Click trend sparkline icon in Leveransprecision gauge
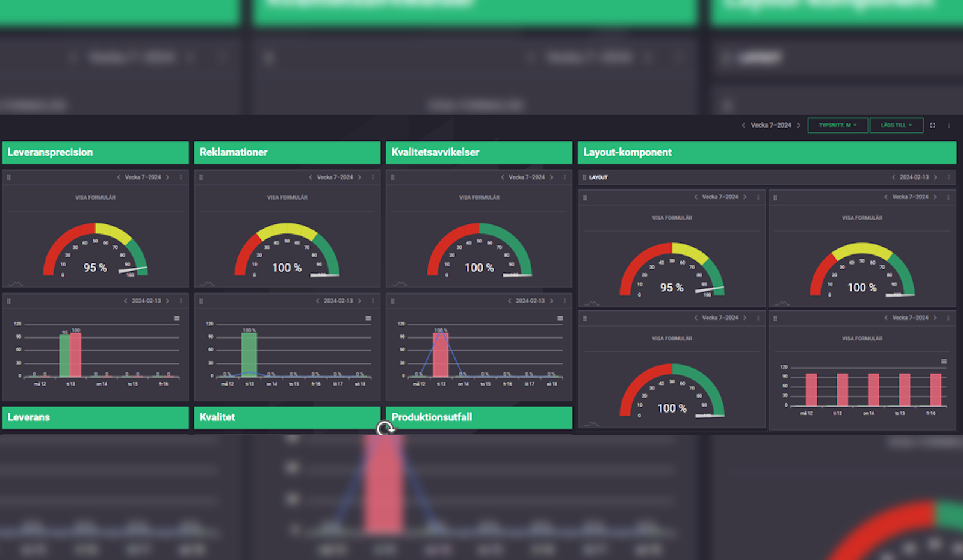963x560 pixels. [x=16, y=283]
